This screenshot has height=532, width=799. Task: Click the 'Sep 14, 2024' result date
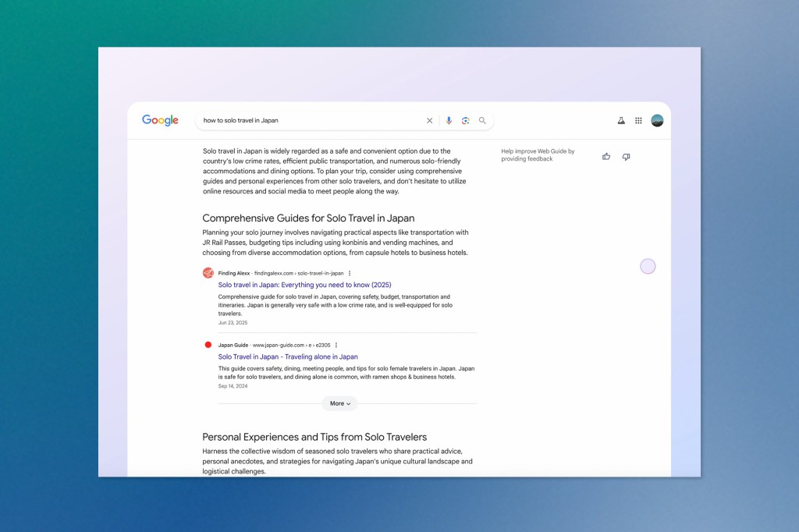(233, 386)
